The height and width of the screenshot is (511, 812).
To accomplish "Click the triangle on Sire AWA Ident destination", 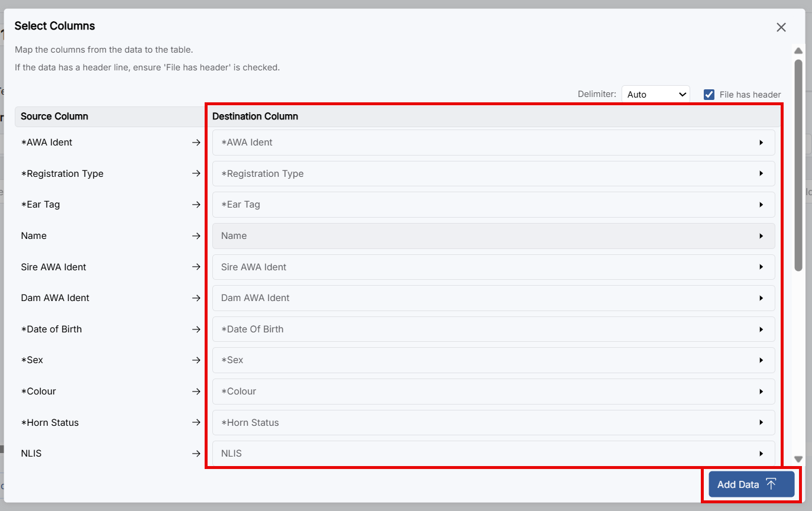I will pyautogui.click(x=761, y=267).
